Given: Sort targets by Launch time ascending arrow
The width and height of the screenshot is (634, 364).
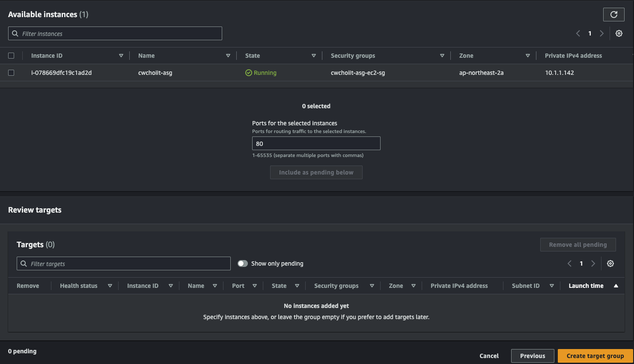Looking at the screenshot, I should 616,286.
